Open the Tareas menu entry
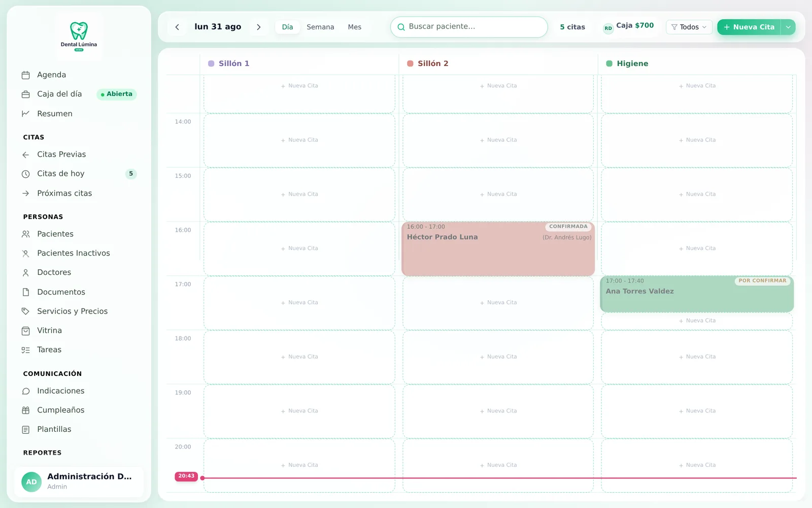The height and width of the screenshot is (508, 812). pyautogui.click(x=79, y=350)
